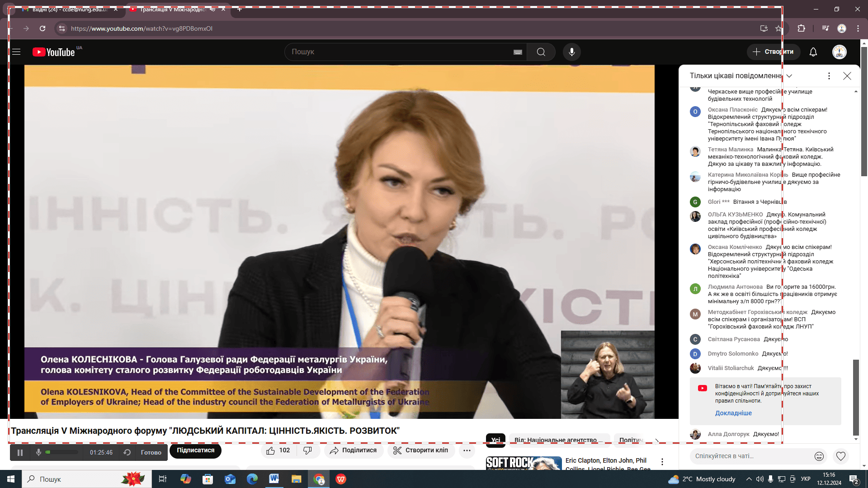Click the Готово recording button
The image size is (868, 488).
[x=151, y=452]
